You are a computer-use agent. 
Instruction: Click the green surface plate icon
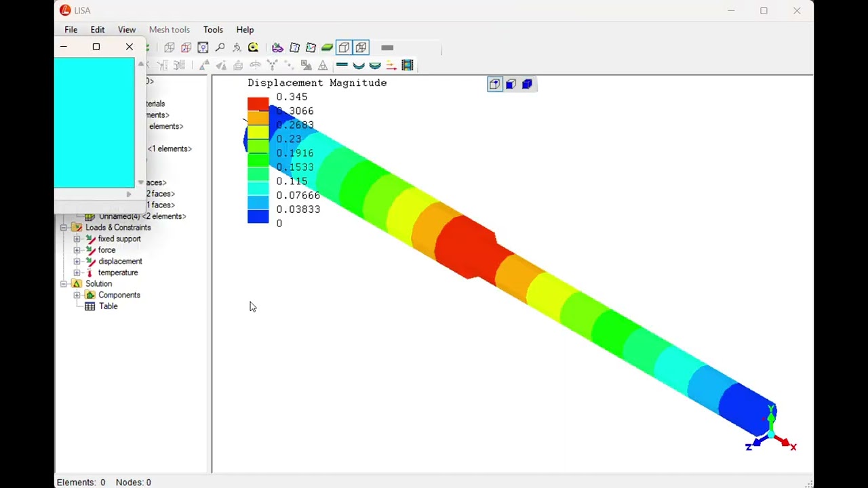pos(327,47)
